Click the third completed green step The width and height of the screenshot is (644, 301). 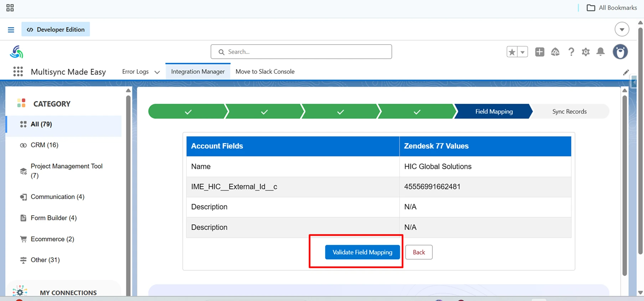(x=340, y=112)
